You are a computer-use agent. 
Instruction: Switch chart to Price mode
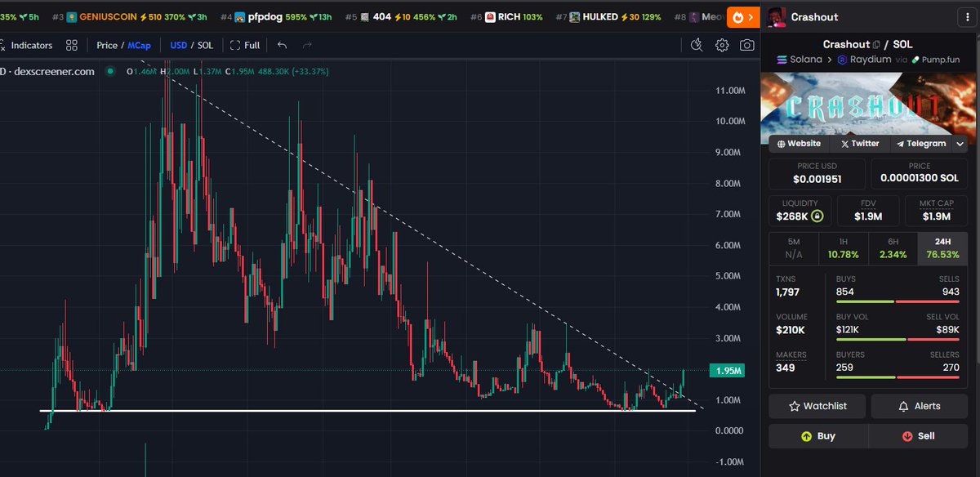[x=107, y=46]
